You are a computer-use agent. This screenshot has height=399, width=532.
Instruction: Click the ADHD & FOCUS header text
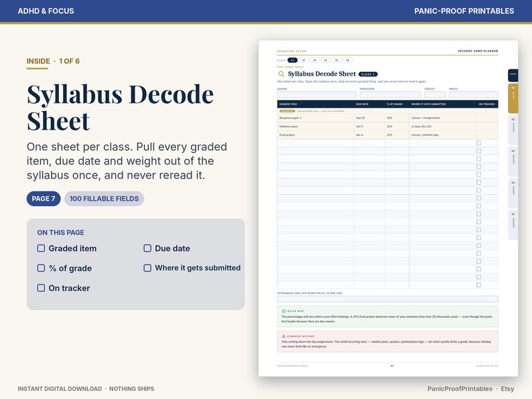[x=46, y=11]
